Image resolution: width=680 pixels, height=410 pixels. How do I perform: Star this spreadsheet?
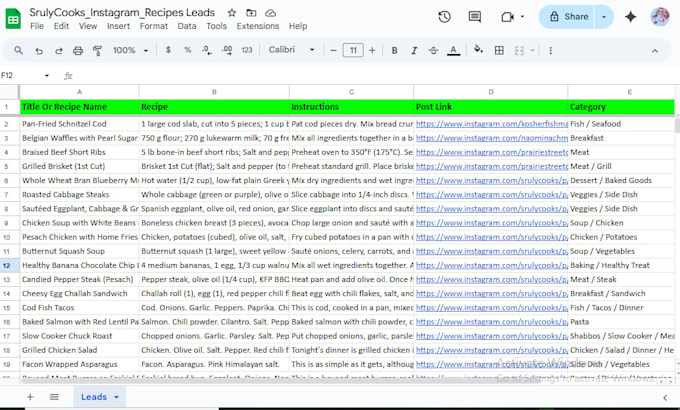tap(232, 13)
